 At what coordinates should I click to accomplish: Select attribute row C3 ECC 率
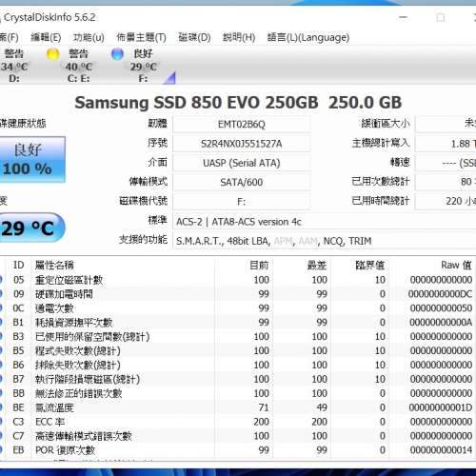coord(238,422)
